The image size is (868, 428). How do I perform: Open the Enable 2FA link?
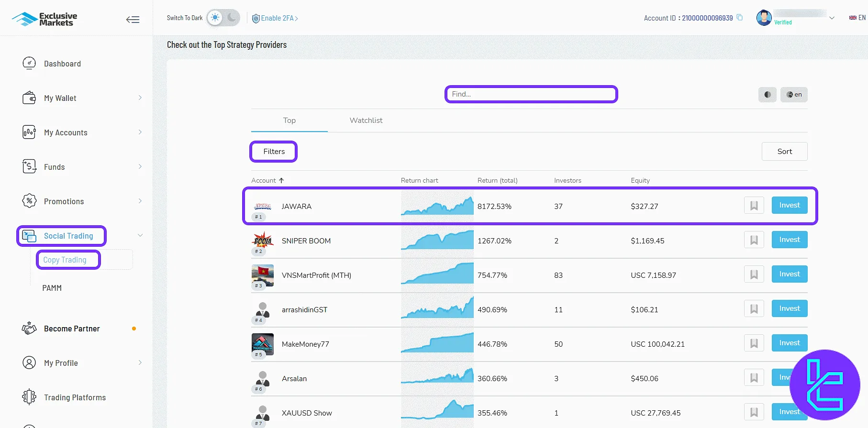point(275,18)
